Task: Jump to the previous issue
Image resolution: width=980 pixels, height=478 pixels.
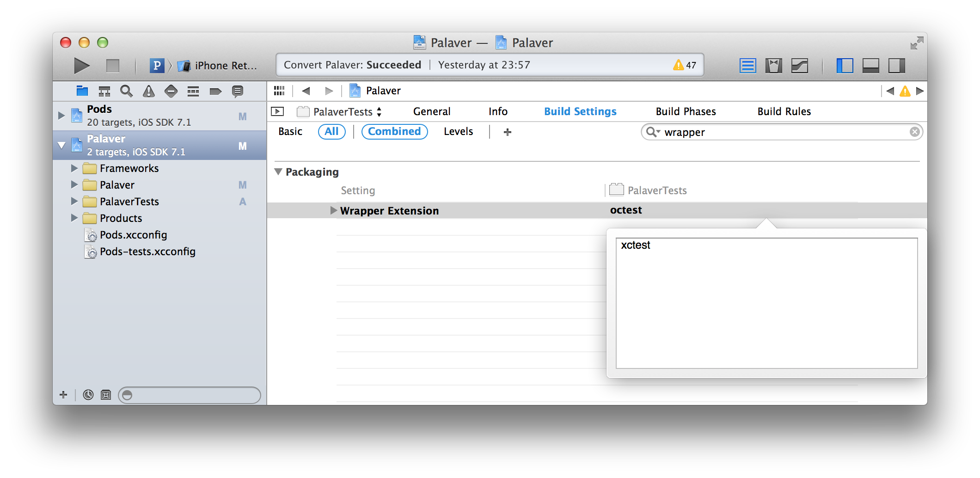Action: [890, 91]
